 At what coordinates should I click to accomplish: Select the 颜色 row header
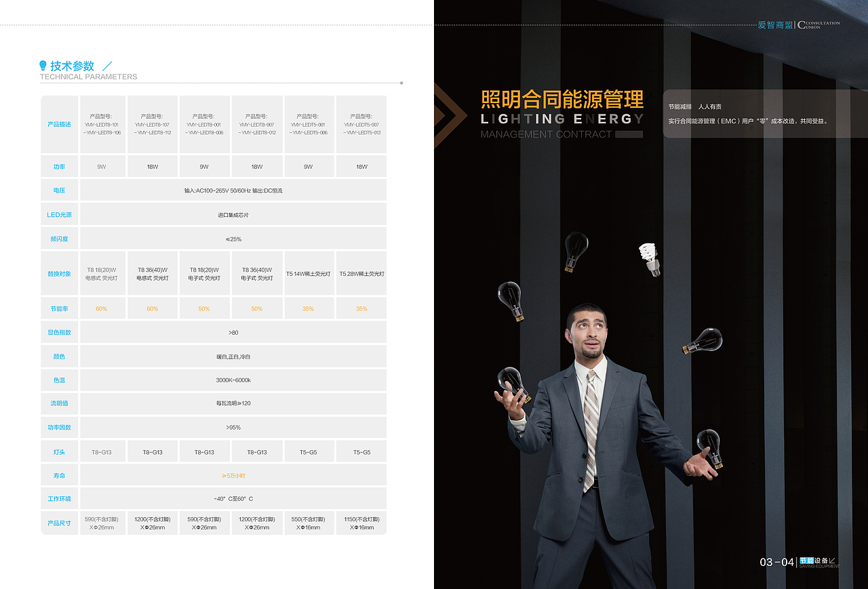59,357
